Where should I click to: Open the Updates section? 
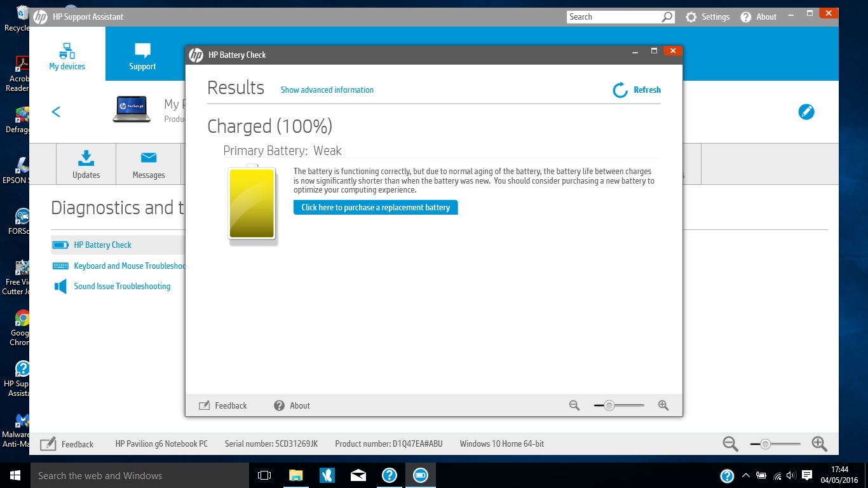coord(86,164)
